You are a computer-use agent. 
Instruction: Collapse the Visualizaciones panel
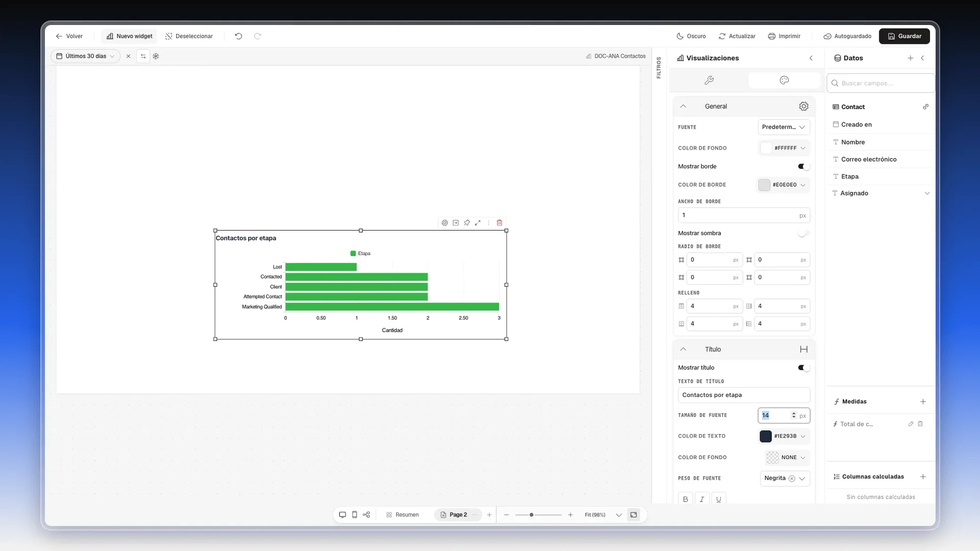tap(811, 58)
